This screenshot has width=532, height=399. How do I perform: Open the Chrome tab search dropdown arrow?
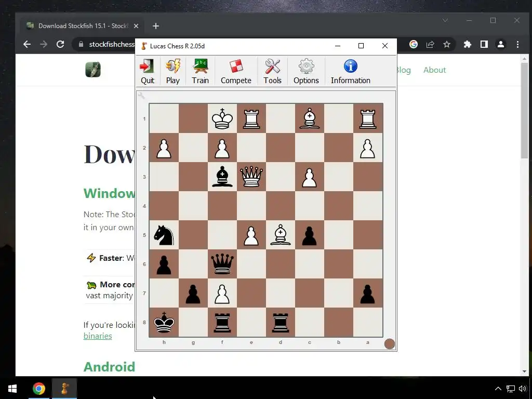[445, 20]
